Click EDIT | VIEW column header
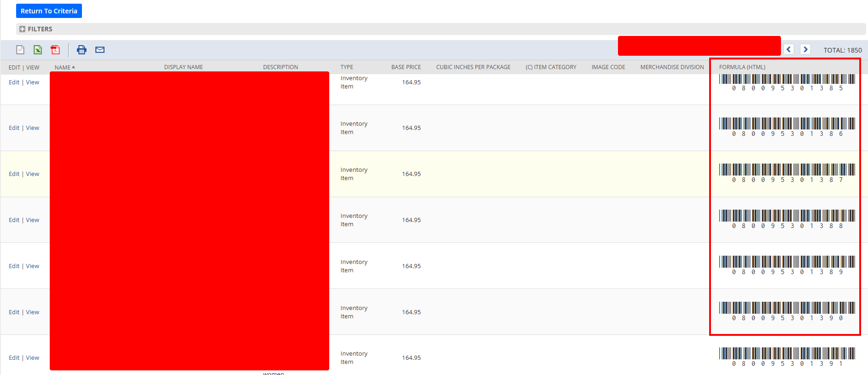 tap(24, 68)
